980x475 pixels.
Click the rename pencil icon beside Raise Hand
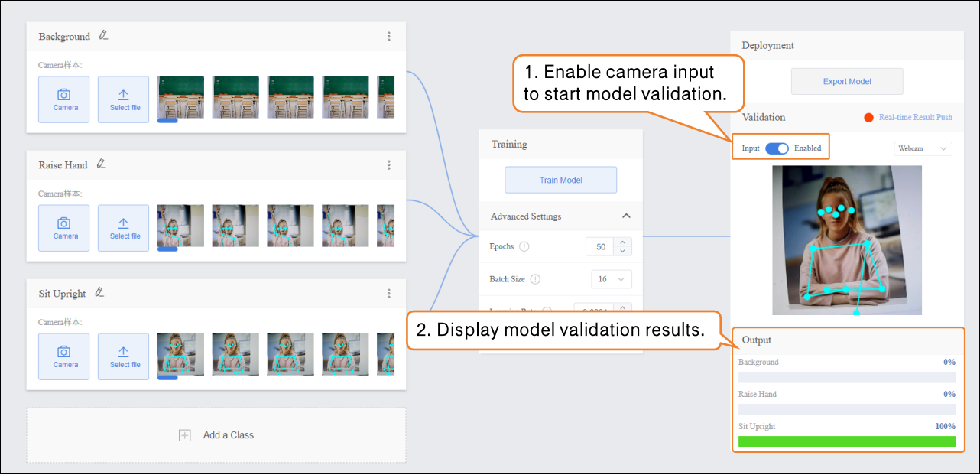[x=101, y=164]
